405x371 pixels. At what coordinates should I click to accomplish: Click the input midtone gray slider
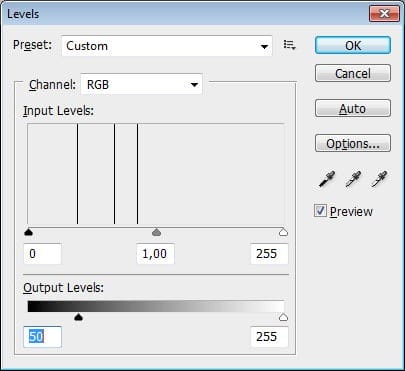(x=156, y=232)
